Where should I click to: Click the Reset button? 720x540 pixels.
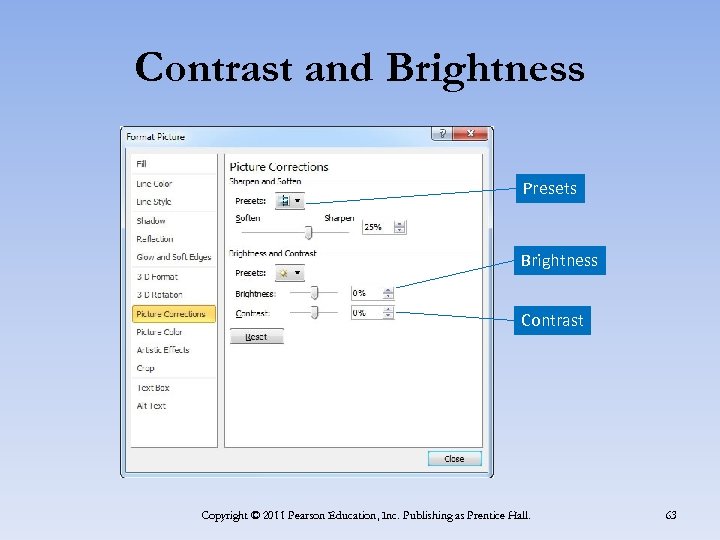click(257, 337)
